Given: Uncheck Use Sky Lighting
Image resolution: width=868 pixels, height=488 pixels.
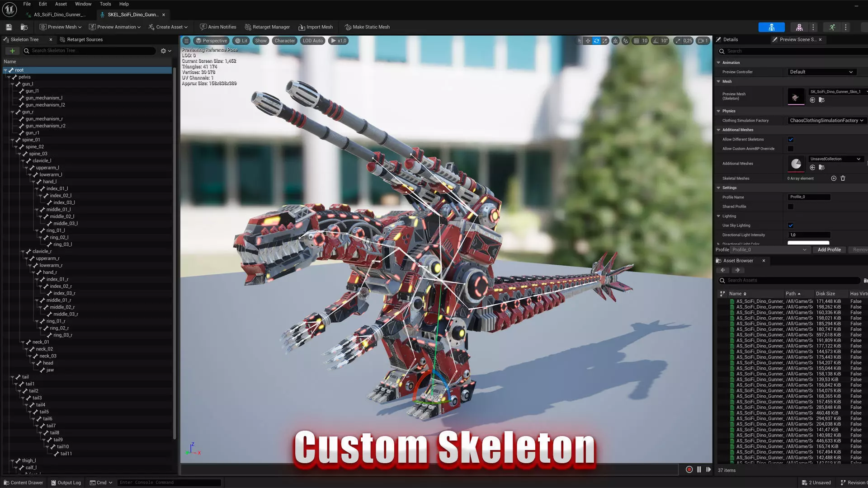Looking at the screenshot, I should (791, 225).
